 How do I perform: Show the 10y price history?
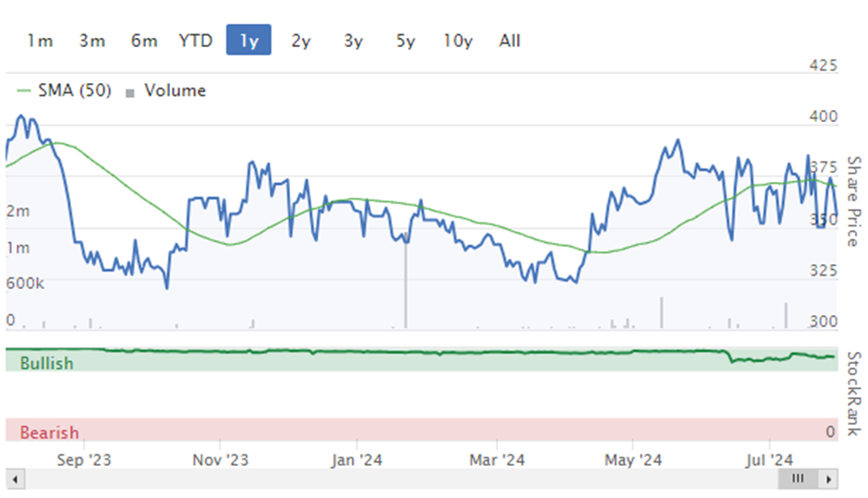(458, 41)
